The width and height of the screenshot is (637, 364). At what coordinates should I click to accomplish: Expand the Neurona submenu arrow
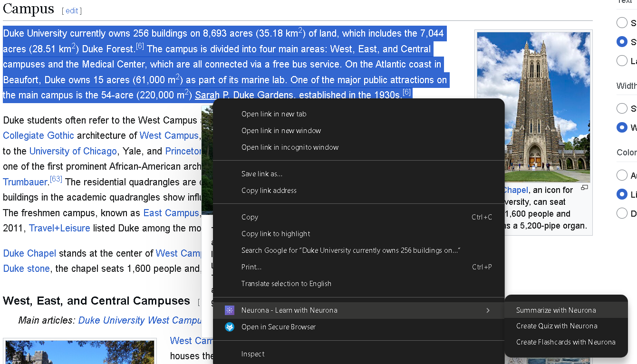[x=488, y=310]
